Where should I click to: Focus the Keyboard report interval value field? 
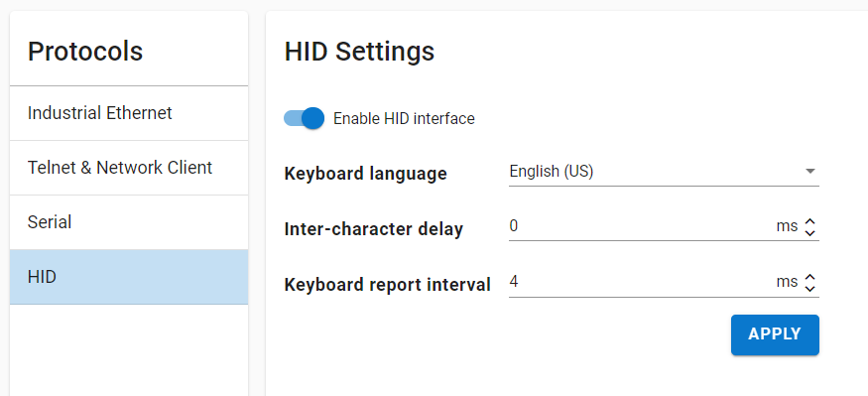[x=640, y=282]
